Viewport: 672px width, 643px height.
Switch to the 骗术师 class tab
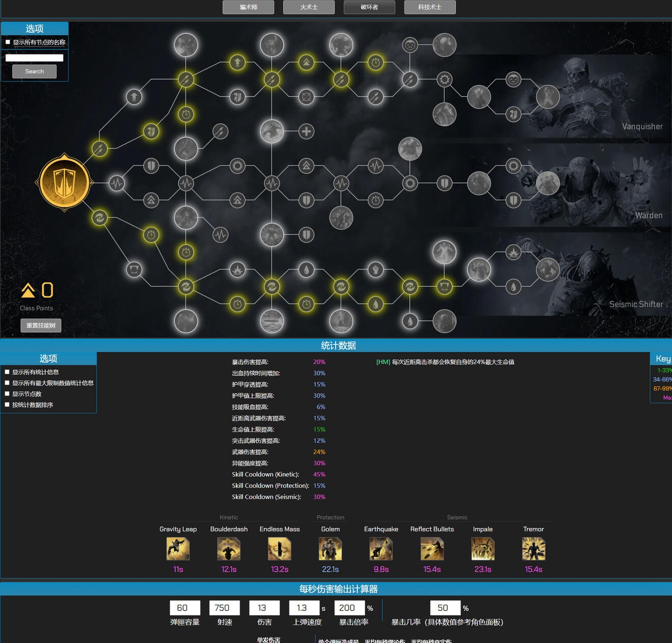(x=248, y=7)
